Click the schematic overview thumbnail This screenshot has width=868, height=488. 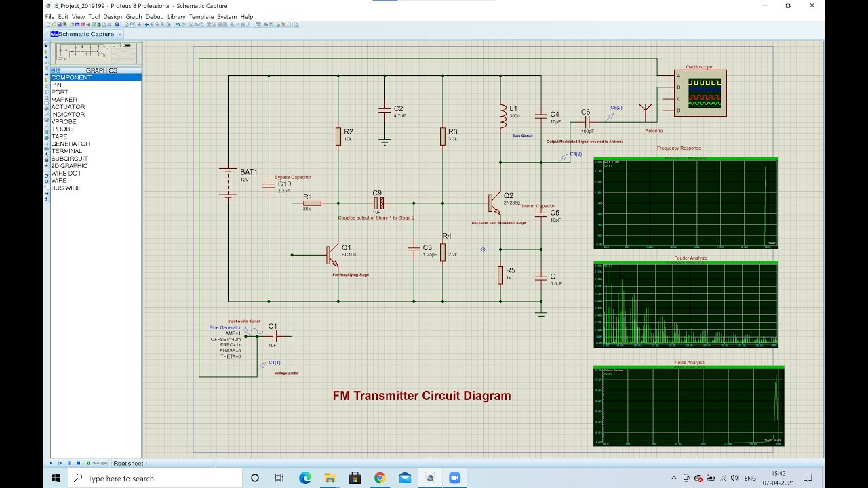click(x=96, y=54)
